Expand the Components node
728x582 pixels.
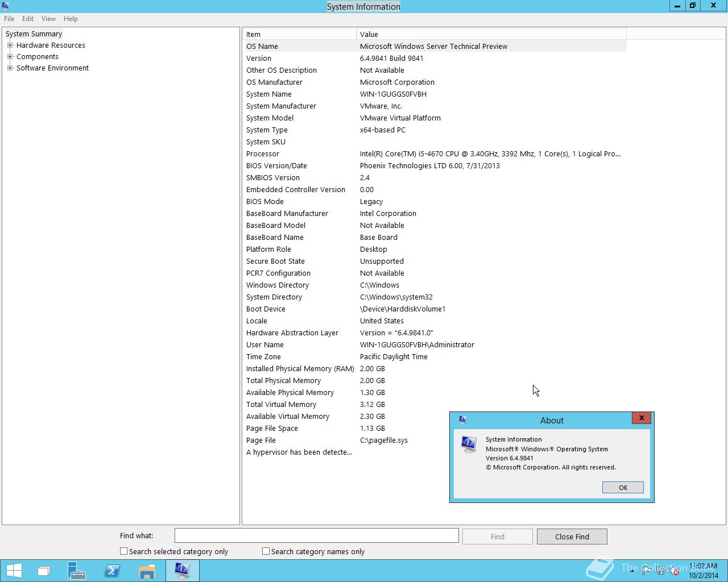10,57
